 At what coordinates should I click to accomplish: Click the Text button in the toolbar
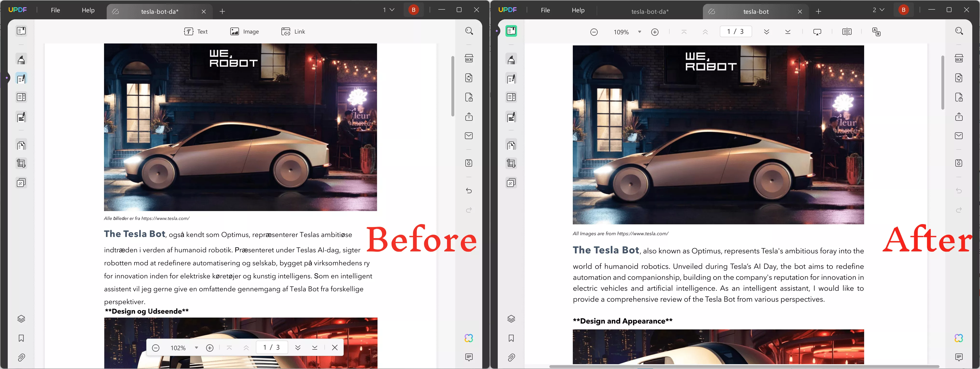click(x=196, y=31)
